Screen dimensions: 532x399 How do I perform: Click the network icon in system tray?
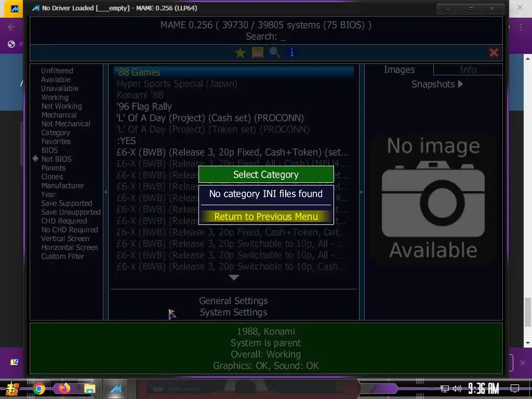(x=445, y=389)
